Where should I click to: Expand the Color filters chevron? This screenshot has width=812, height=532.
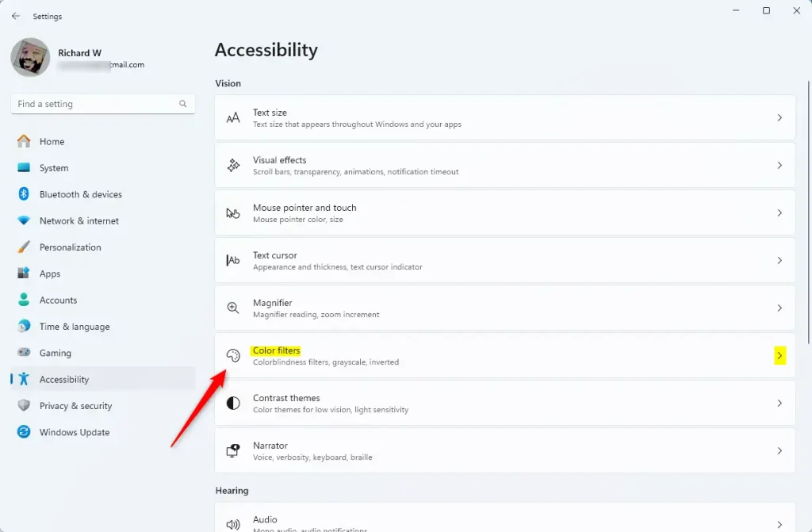(779, 356)
